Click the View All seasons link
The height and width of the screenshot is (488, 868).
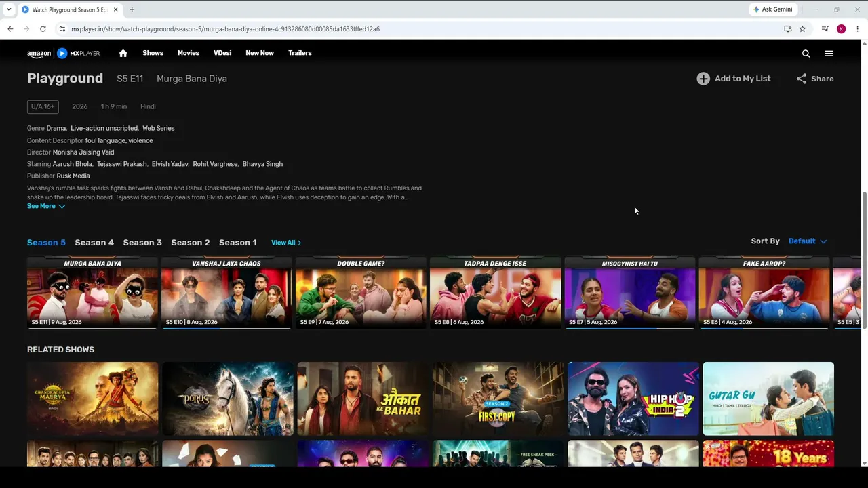(x=286, y=243)
